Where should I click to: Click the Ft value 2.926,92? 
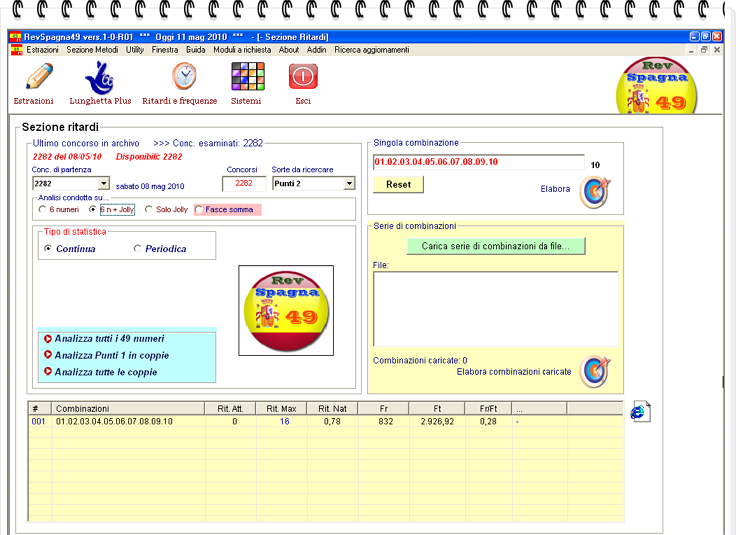[x=437, y=421]
